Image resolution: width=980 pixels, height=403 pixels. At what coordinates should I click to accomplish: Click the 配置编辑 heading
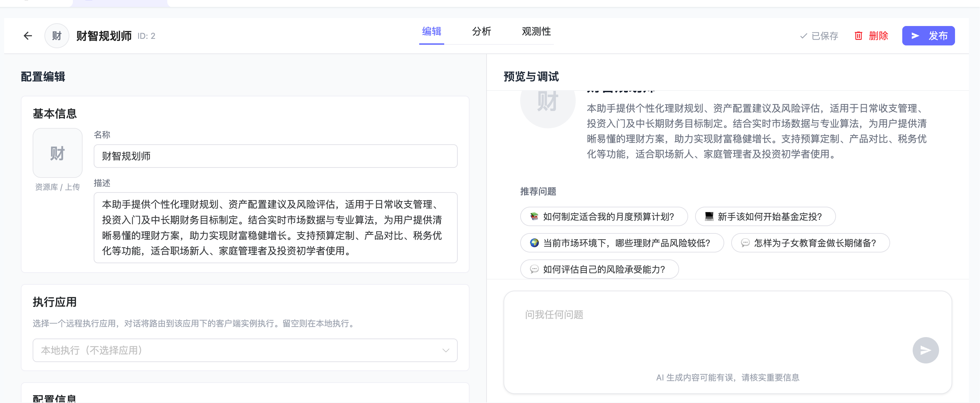pos(43,77)
